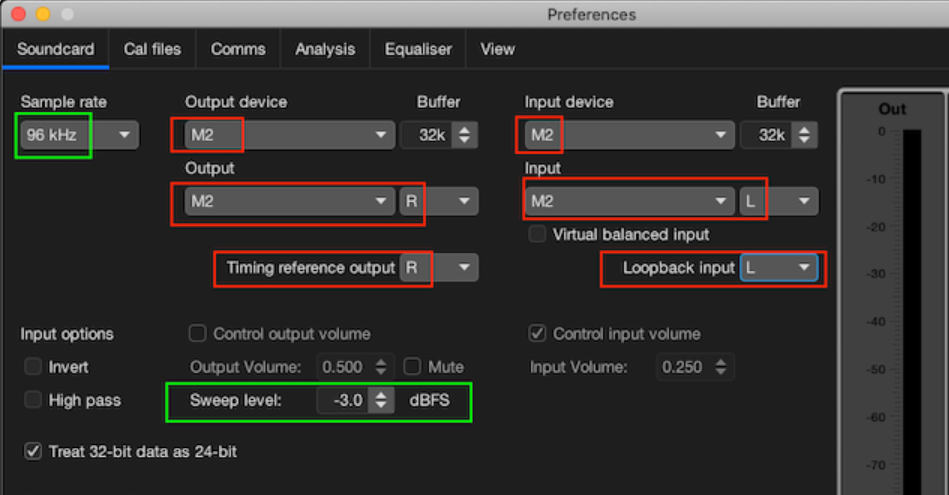Screen dimensions: 949x495
Task: Enable the High pass checkbox
Action: pos(33,400)
